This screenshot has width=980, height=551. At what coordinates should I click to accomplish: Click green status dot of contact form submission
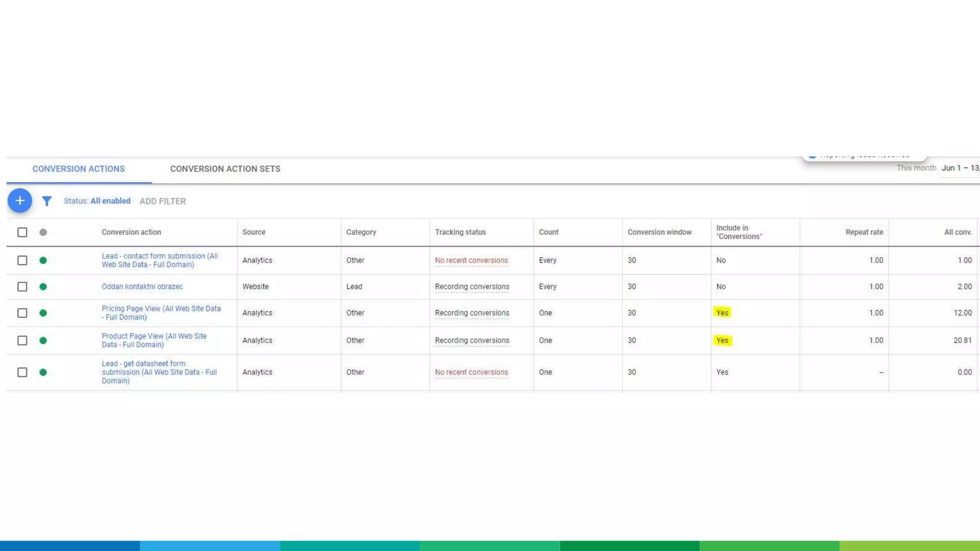(x=43, y=261)
